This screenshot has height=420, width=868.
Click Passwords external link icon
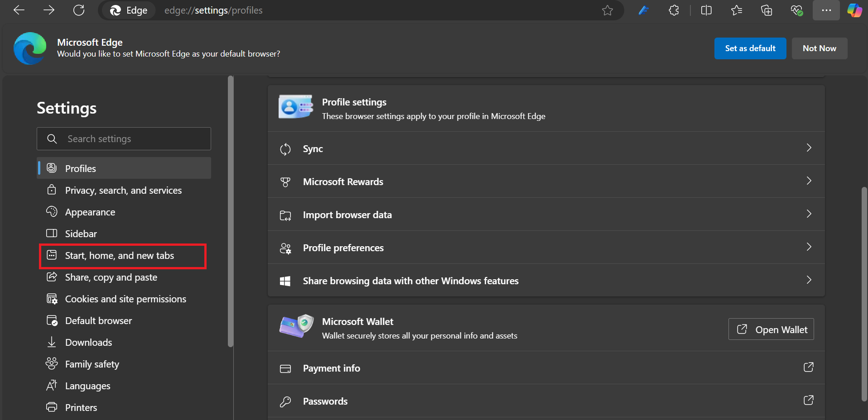[809, 400]
